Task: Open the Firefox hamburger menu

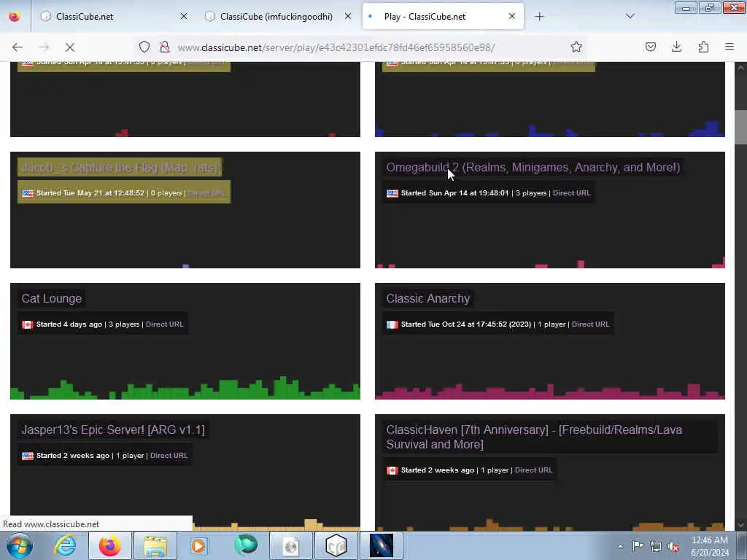Action: click(729, 47)
